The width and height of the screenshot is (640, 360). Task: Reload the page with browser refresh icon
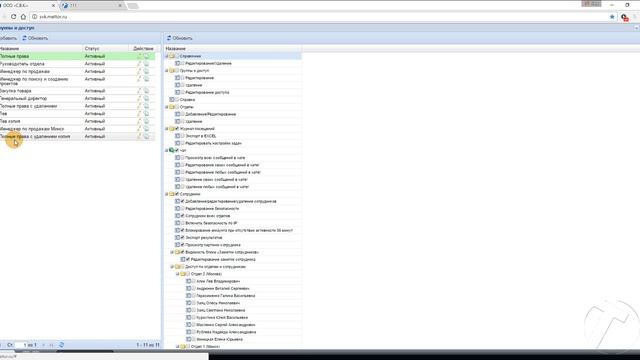[13, 17]
